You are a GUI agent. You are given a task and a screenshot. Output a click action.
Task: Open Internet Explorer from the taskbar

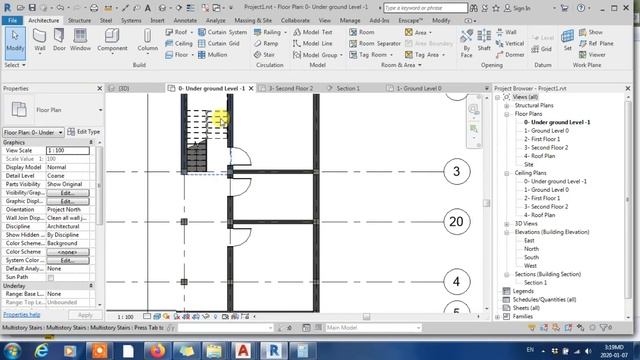click(41, 351)
